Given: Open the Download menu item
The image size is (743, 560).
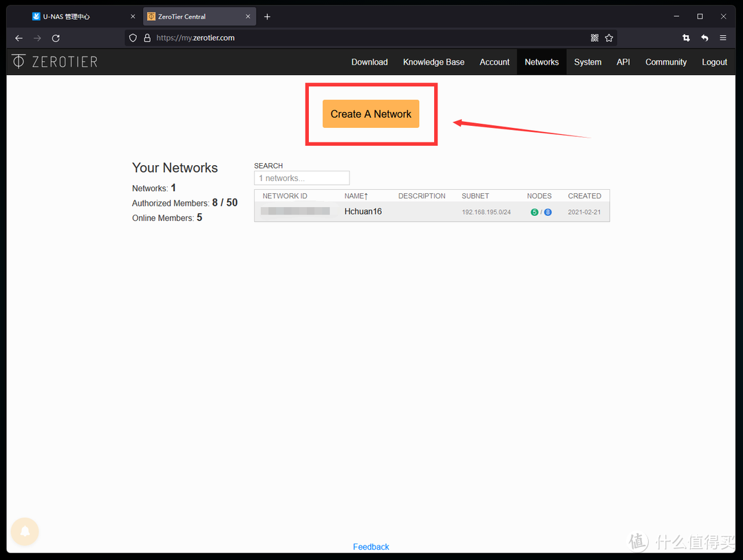Looking at the screenshot, I should click(369, 62).
